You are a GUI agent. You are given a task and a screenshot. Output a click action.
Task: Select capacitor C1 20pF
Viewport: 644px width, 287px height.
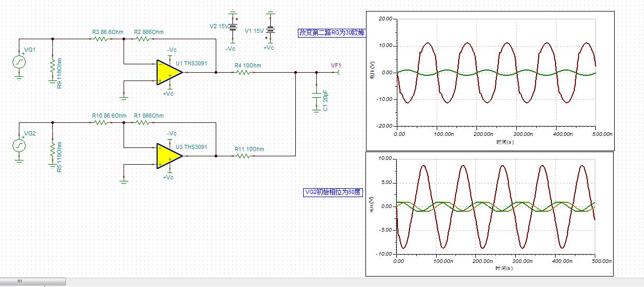coord(316,94)
